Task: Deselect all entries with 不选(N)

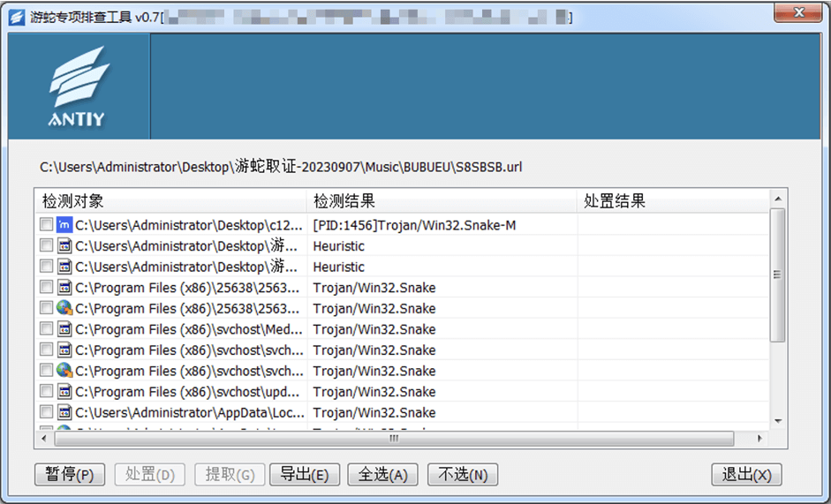Action: coord(463,474)
